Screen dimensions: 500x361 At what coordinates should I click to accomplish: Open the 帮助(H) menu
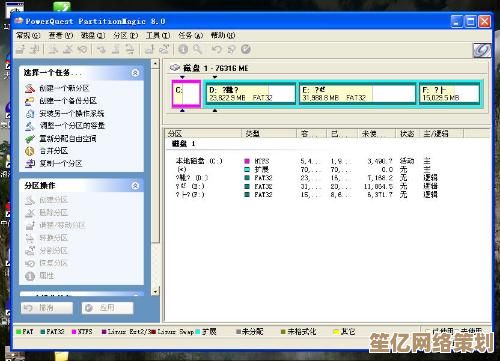click(x=223, y=35)
